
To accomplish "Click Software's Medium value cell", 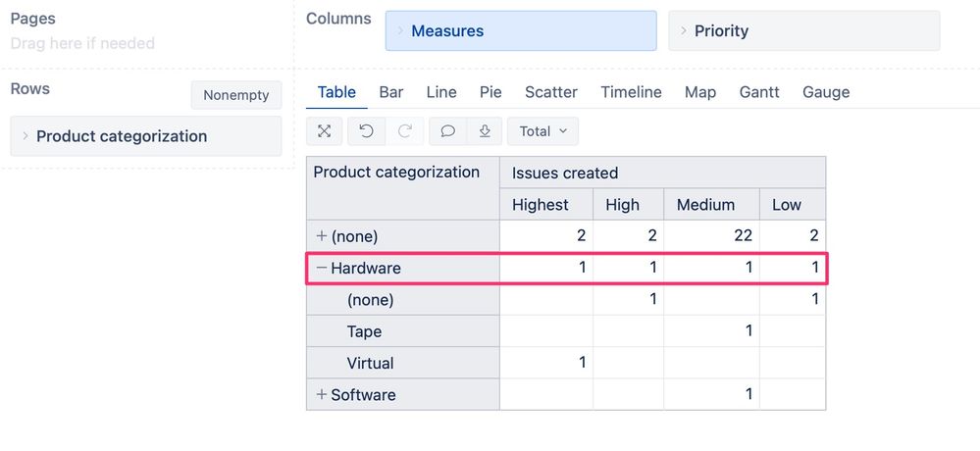I will pyautogui.click(x=712, y=395).
